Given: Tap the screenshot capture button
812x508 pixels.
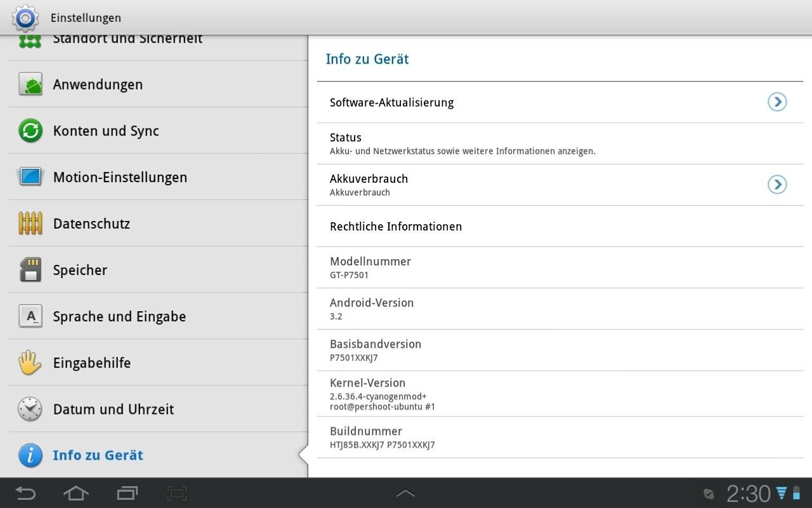Looking at the screenshot, I should pos(177,493).
